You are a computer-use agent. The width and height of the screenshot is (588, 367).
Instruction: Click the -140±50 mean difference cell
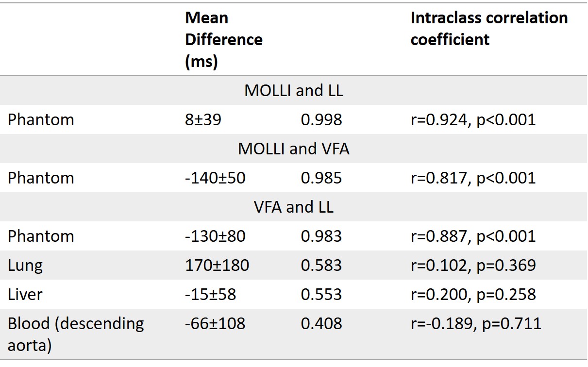pos(215,178)
